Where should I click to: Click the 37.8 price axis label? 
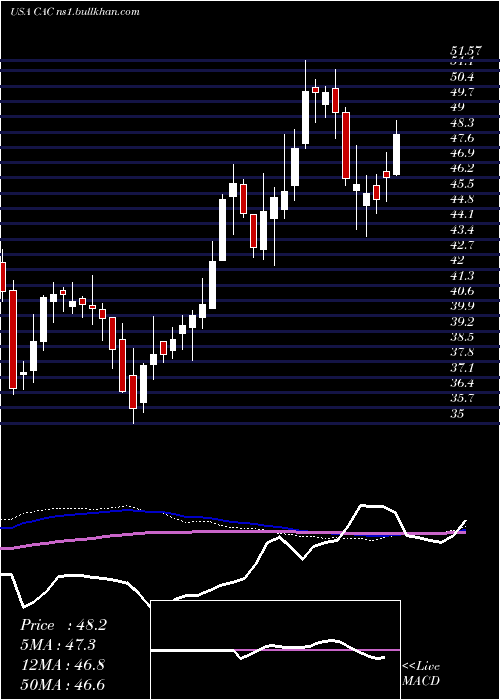point(462,352)
